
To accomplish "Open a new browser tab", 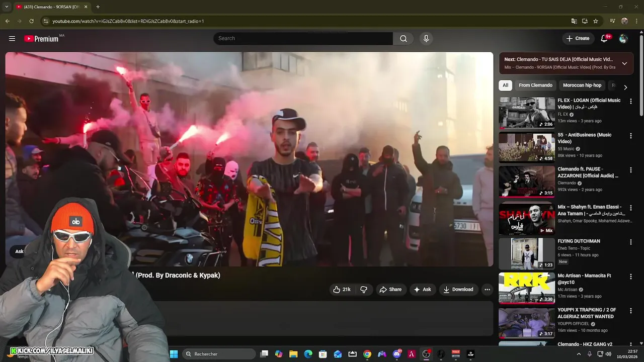I will (98, 7).
